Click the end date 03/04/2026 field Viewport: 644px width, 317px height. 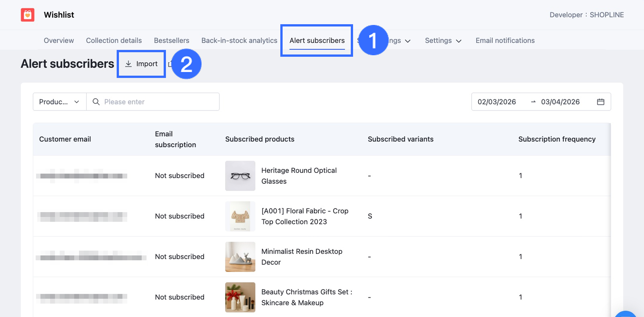[x=560, y=102]
